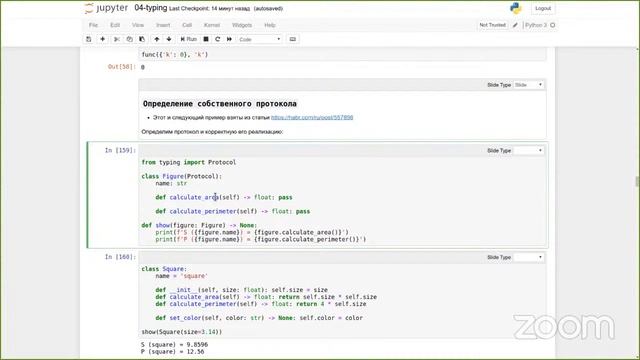Move selected cell up arrow
Viewport: 640px width, 360px height.
coord(157,39)
